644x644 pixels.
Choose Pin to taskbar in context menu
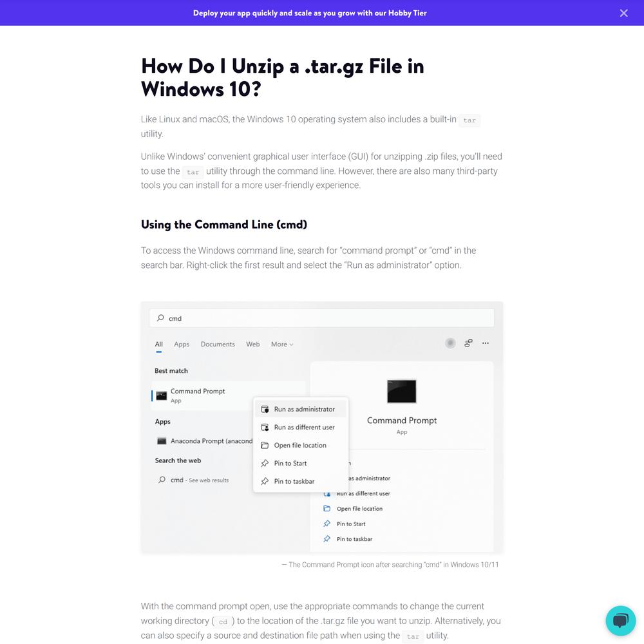tap(301, 481)
